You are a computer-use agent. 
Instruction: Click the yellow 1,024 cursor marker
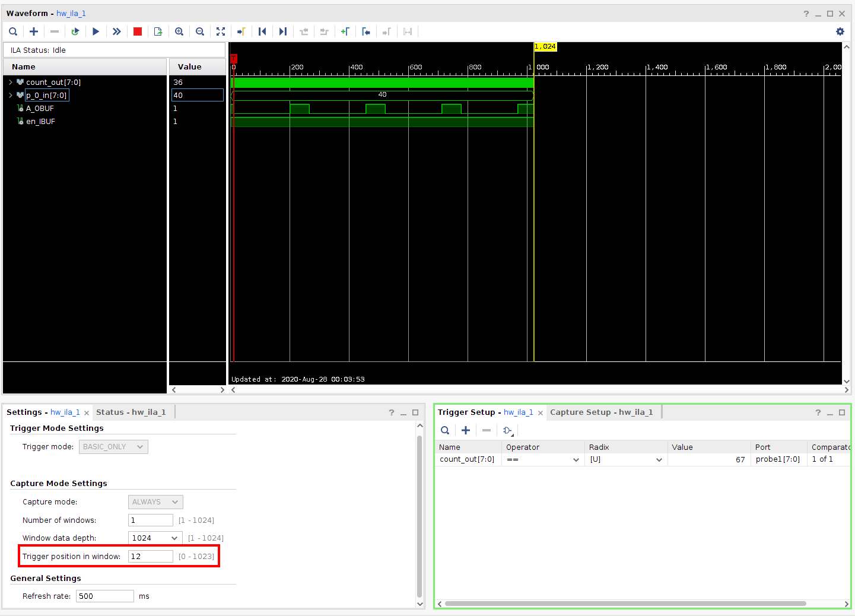[x=545, y=47]
